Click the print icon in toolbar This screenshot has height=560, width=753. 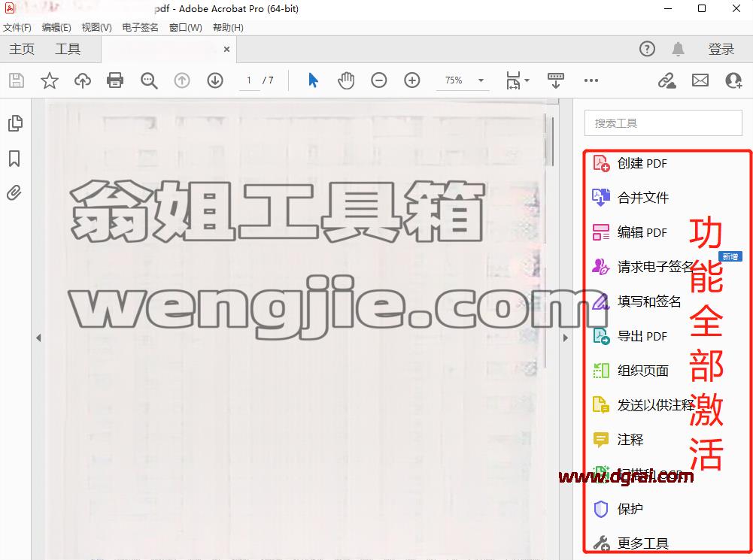pos(115,80)
